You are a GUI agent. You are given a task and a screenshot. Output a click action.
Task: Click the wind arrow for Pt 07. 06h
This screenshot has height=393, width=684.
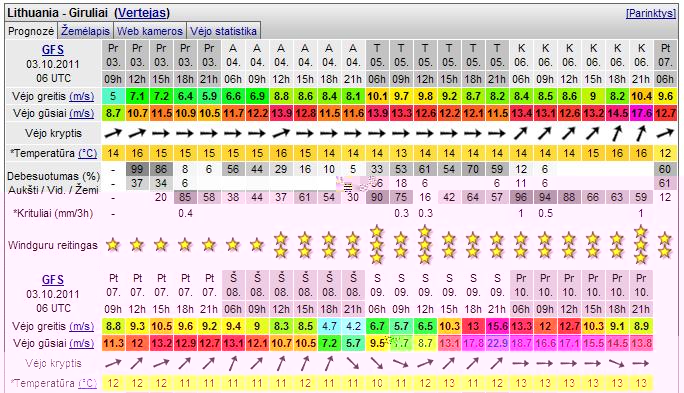665,133
